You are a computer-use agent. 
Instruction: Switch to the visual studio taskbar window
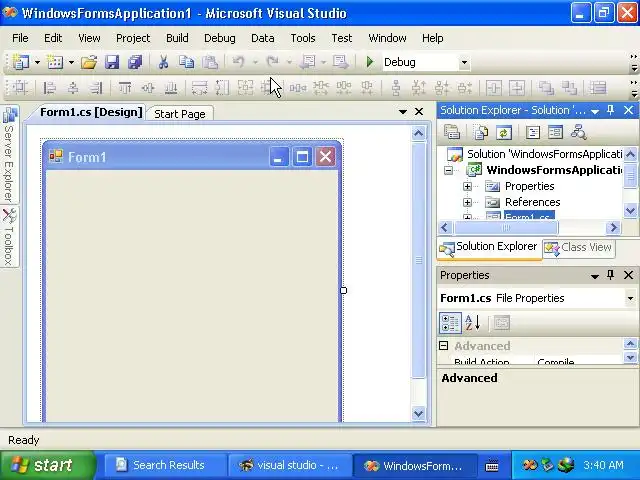point(289,465)
